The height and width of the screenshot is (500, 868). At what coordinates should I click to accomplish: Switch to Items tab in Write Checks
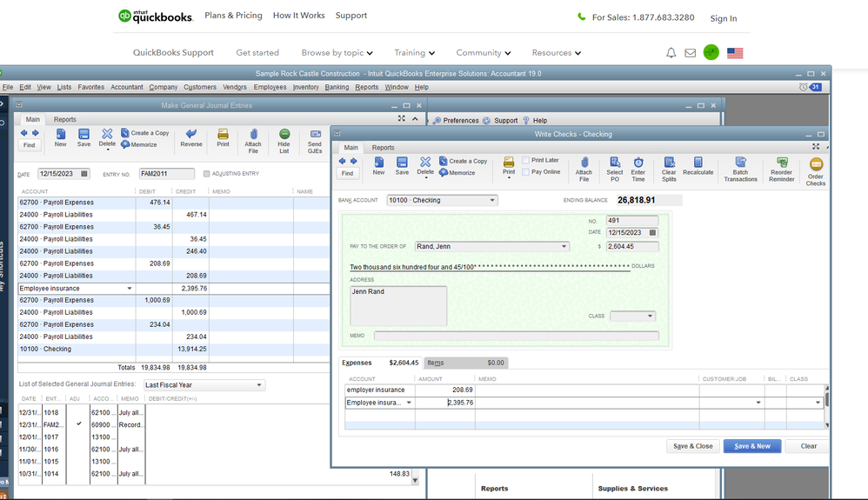click(x=465, y=363)
